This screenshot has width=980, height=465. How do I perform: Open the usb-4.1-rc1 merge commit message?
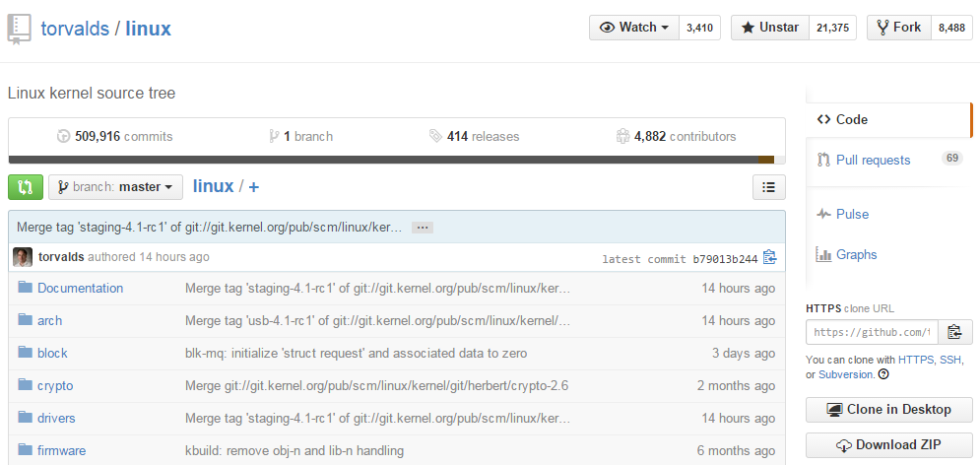[x=377, y=320]
